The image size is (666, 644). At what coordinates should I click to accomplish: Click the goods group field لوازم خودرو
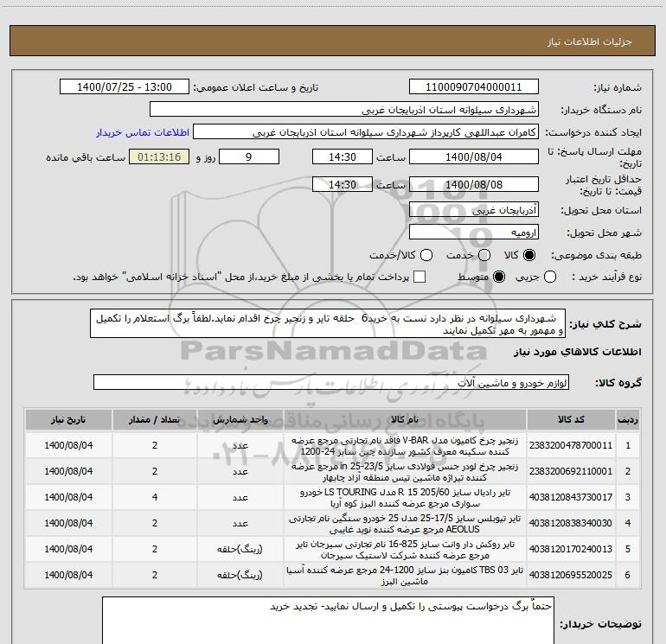click(331, 382)
